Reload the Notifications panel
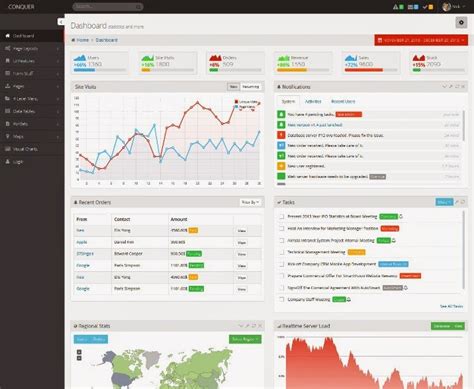474x389 pixels. (x=457, y=87)
